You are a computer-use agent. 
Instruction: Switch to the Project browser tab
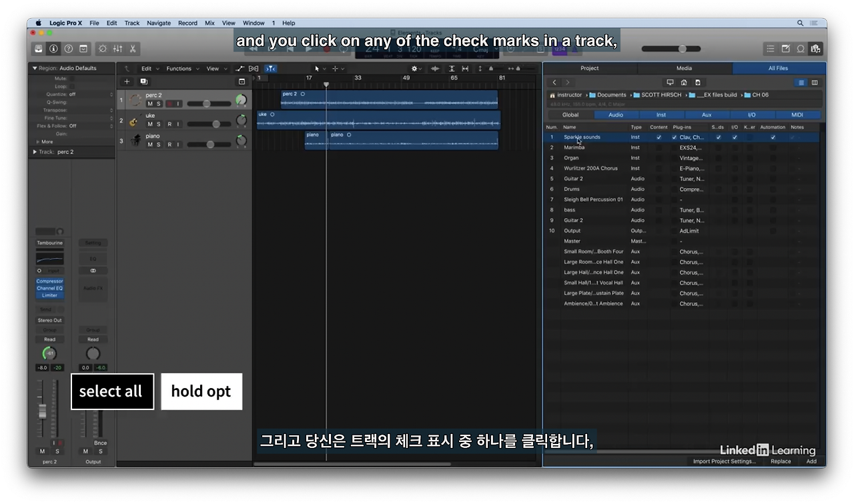pos(590,68)
